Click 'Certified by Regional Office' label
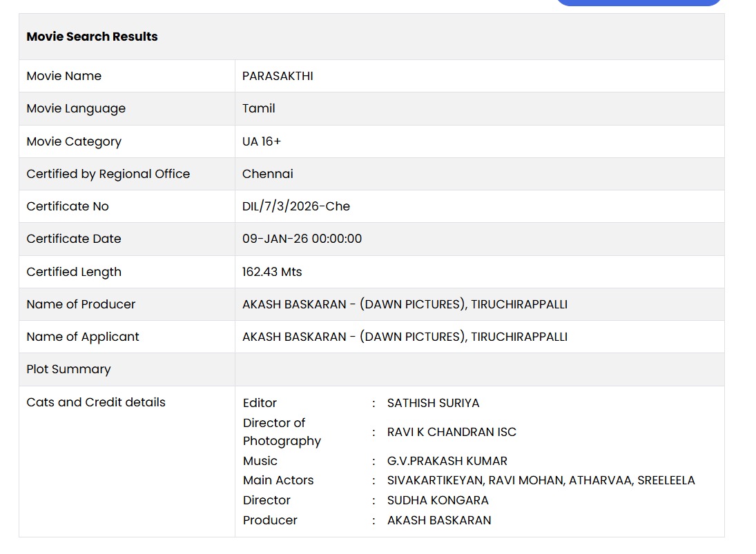The image size is (756, 554). pyautogui.click(x=108, y=174)
